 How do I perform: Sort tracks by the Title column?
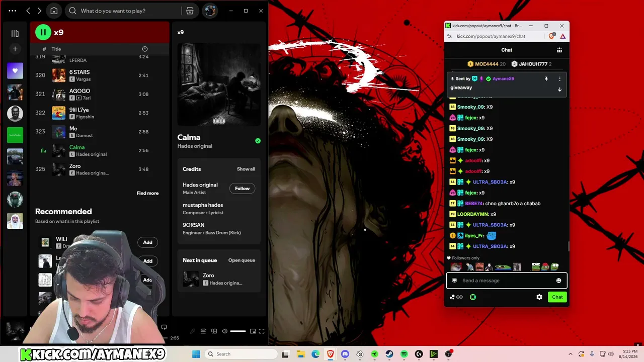click(56, 49)
